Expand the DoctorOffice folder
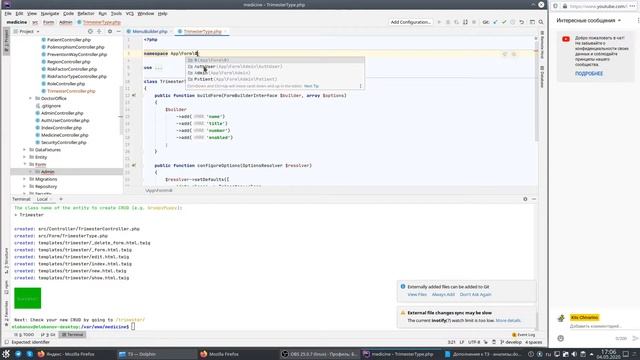640x360 pixels. 30,98
